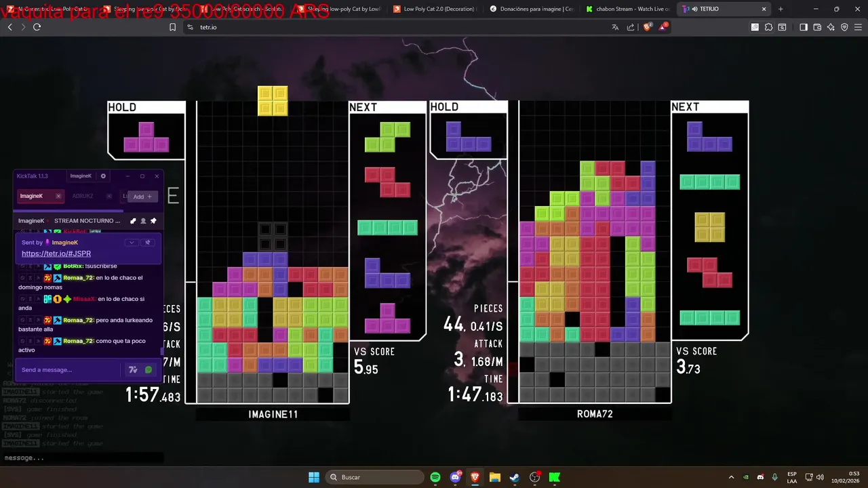This screenshot has width=868, height=488.
Task: Go forward in browser history
Action: pyautogui.click(x=23, y=27)
